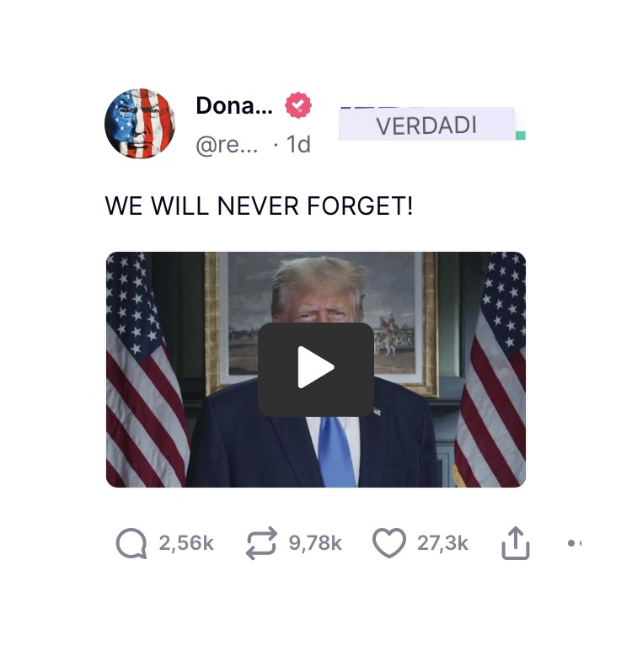Like the post with the heart icon
The height and width of the screenshot is (672, 632).
(389, 543)
